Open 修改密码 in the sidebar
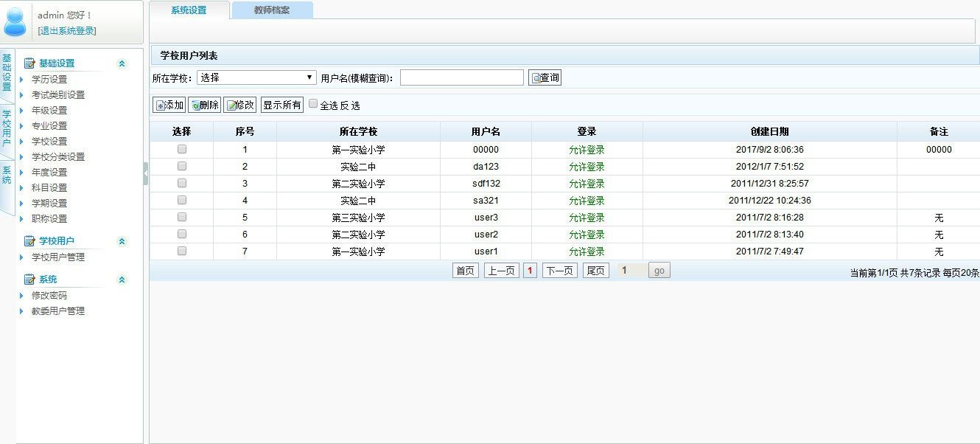The width and height of the screenshot is (980, 444). (x=49, y=296)
